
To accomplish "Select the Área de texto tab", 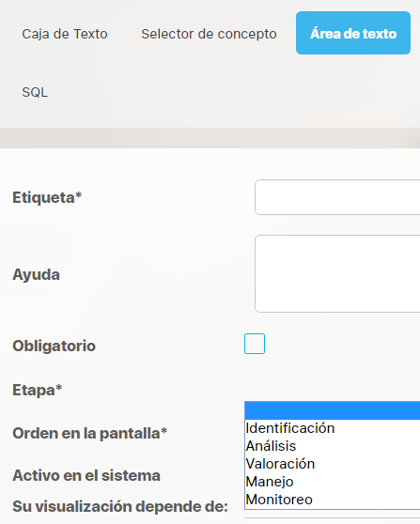I will click(353, 33).
